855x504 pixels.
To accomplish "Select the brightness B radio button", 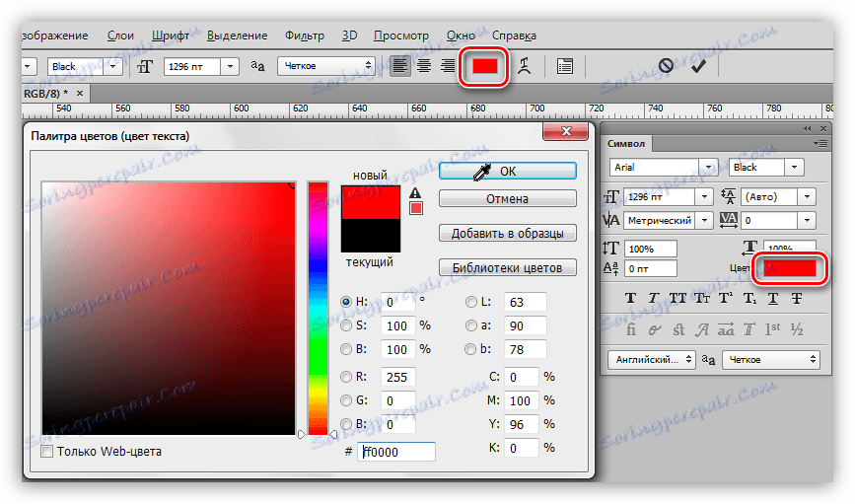I will 346,349.
